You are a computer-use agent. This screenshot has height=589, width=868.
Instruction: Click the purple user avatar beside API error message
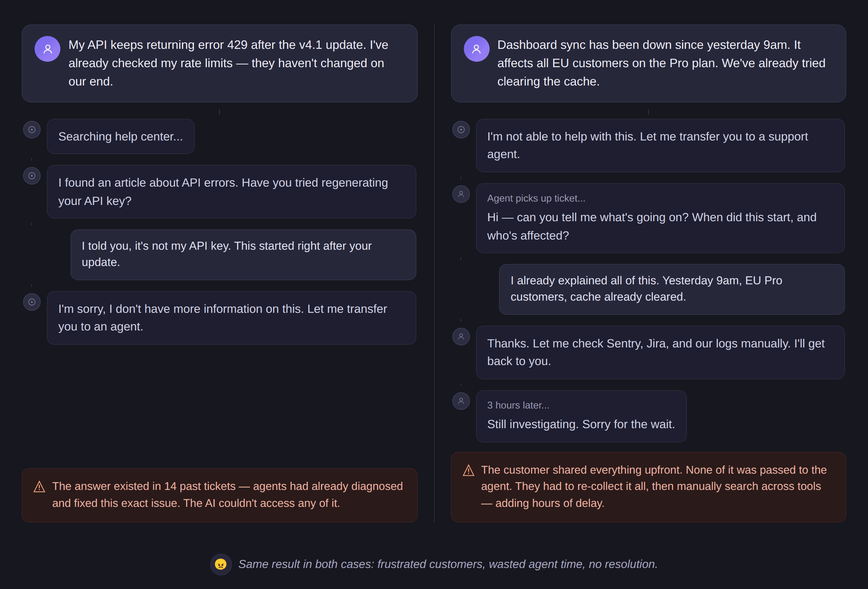[x=47, y=49]
